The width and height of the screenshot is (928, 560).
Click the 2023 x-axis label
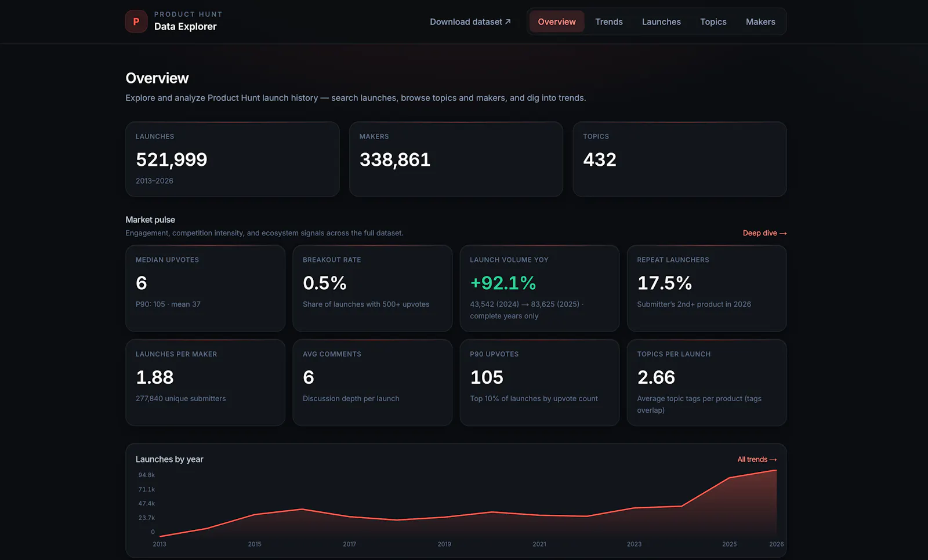pyautogui.click(x=634, y=544)
